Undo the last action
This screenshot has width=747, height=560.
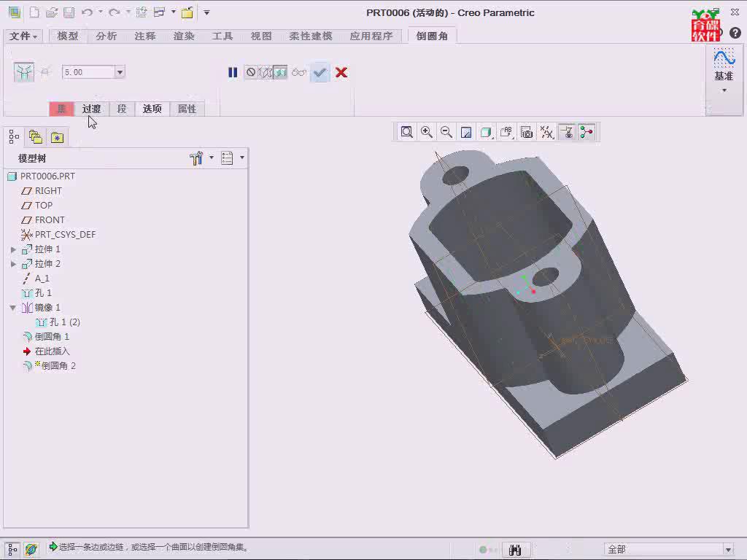pos(87,12)
